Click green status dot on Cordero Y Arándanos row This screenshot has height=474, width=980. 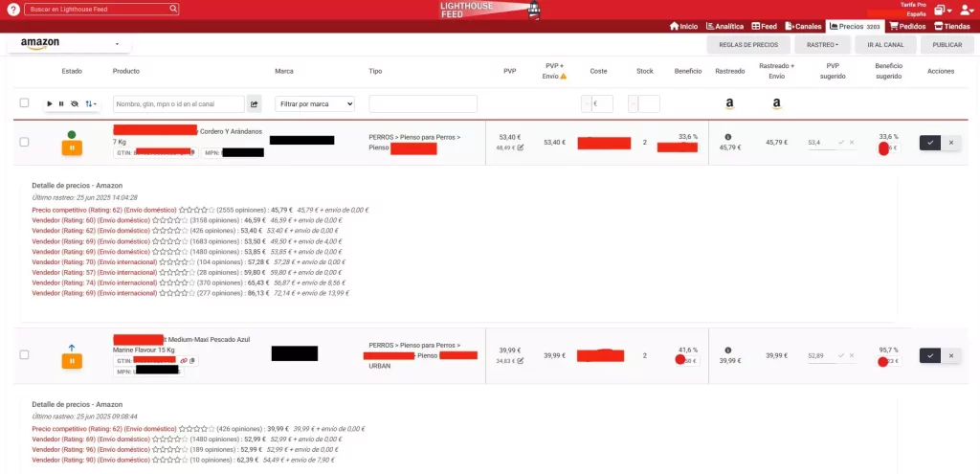(71, 134)
